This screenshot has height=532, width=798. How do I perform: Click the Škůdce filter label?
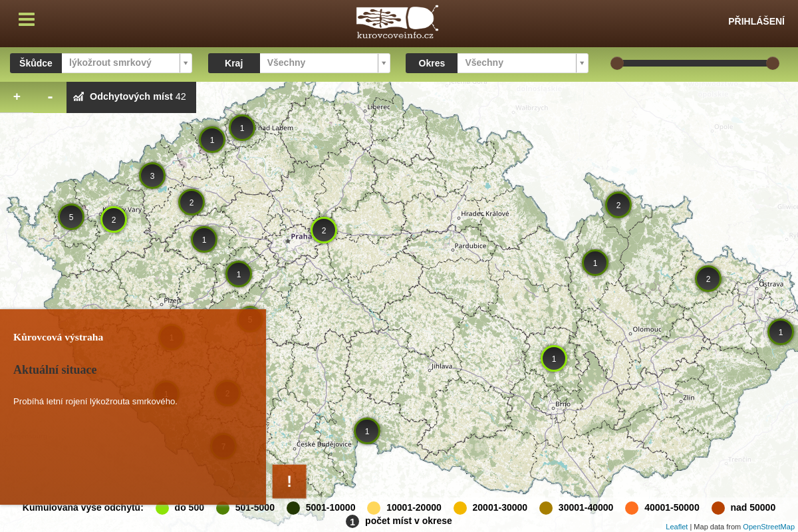[36, 63]
